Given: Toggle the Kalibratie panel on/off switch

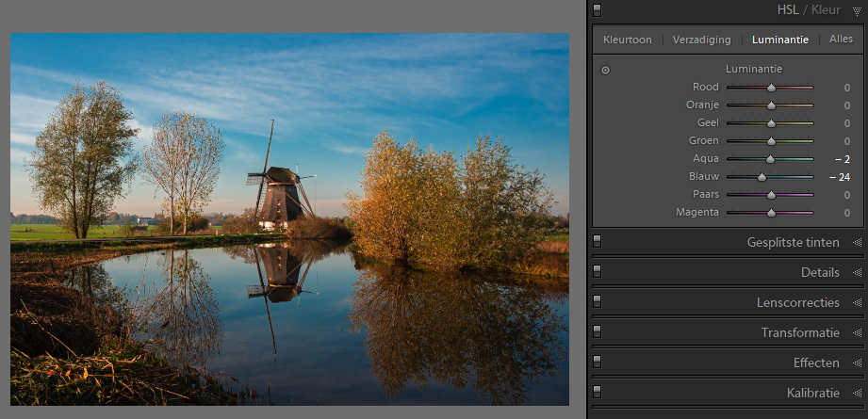Looking at the screenshot, I should (x=598, y=392).
